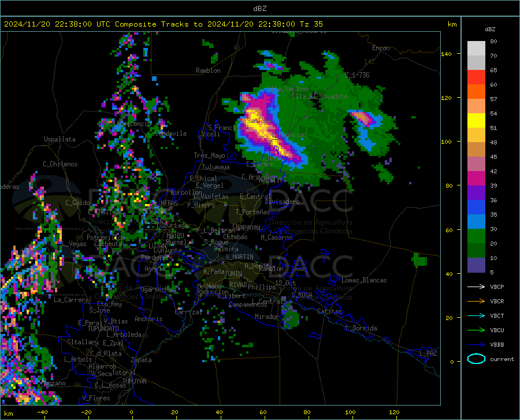Click the 'C_Guido' map label
Screen dimensions: 520x420
pos(77,203)
